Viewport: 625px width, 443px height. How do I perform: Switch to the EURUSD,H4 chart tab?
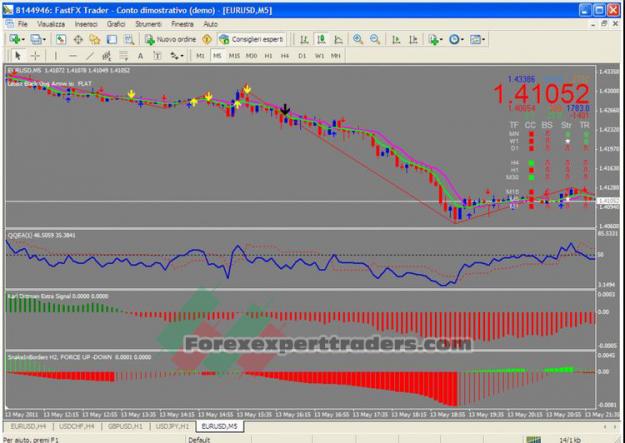28,426
